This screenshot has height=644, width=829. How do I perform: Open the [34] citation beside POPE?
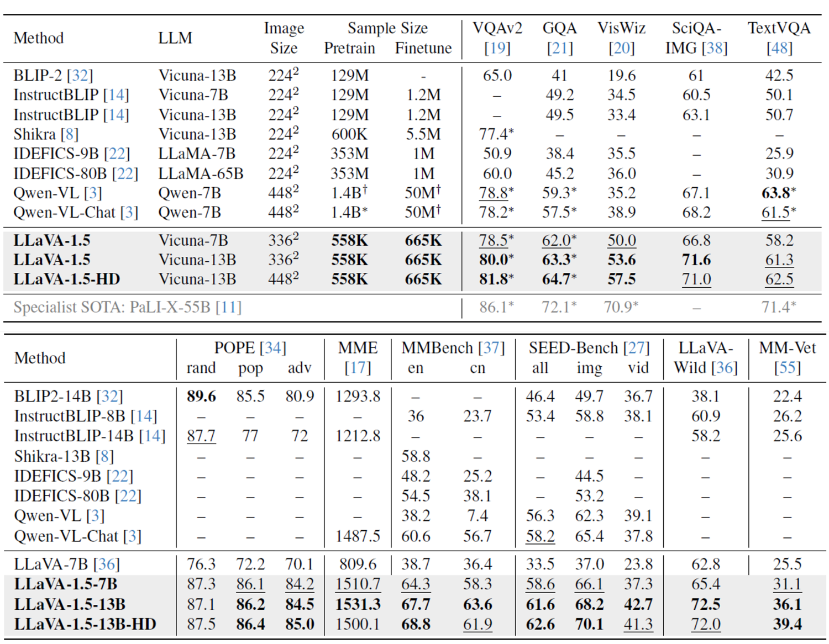coord(274,348)
